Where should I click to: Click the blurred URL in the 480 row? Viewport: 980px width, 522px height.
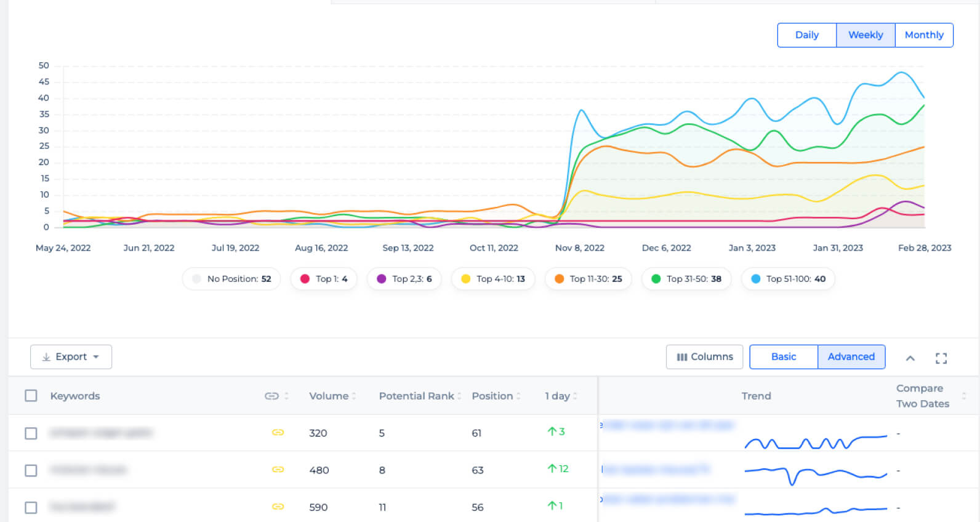point(656,470)
